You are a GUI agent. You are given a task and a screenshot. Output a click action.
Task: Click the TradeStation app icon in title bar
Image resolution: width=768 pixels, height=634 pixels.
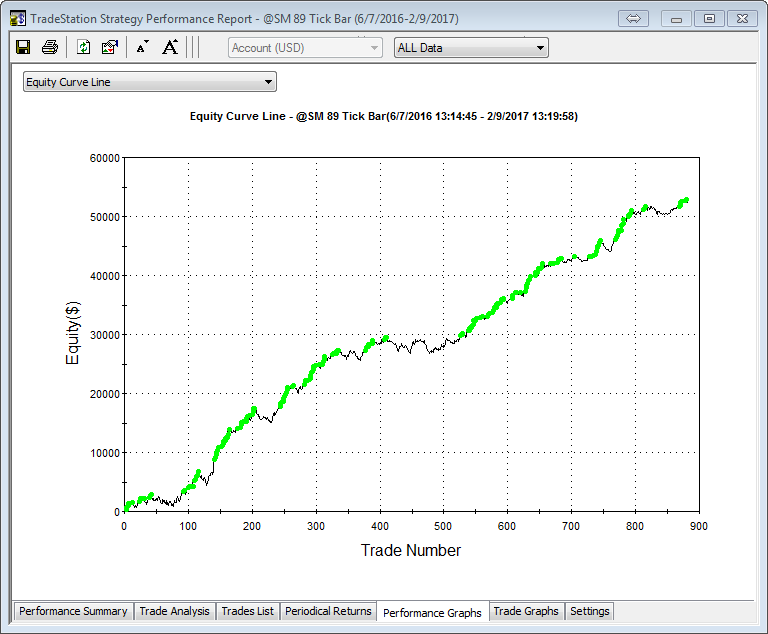coord(17,18)
